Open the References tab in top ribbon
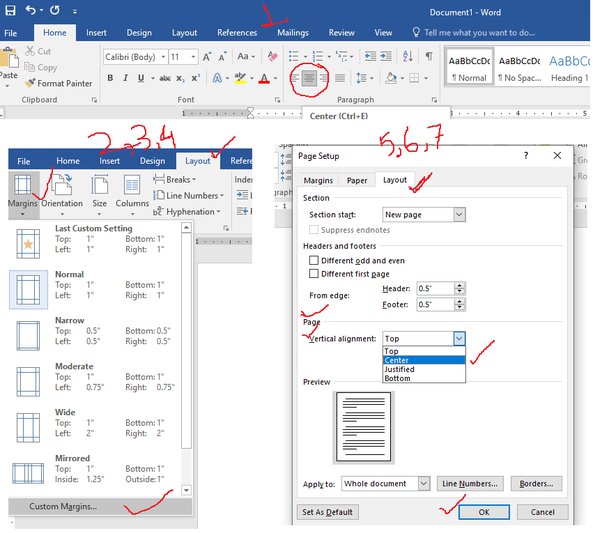Screen dimensions: 602x533 pyautogui.click(x=237, y=33)
